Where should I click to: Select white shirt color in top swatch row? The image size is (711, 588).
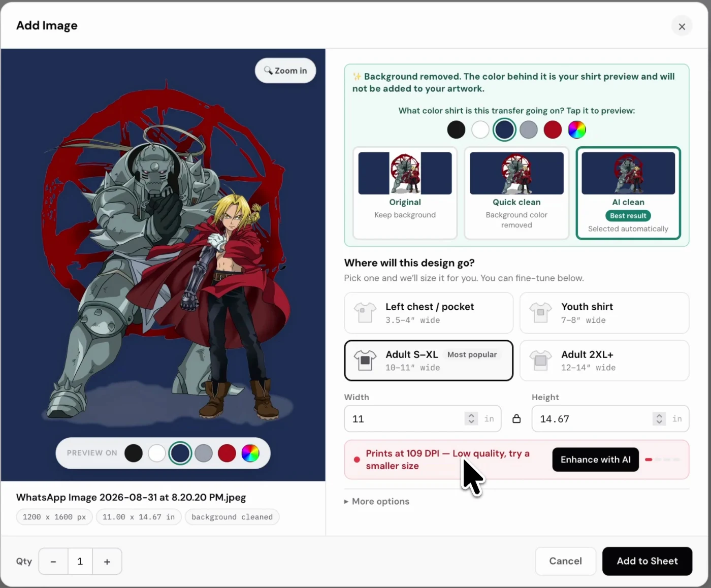coord(480,129)
